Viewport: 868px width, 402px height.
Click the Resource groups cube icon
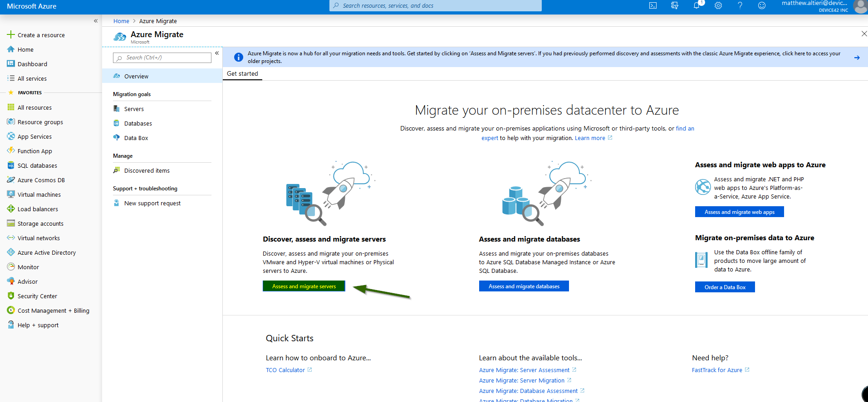(11, 121)
